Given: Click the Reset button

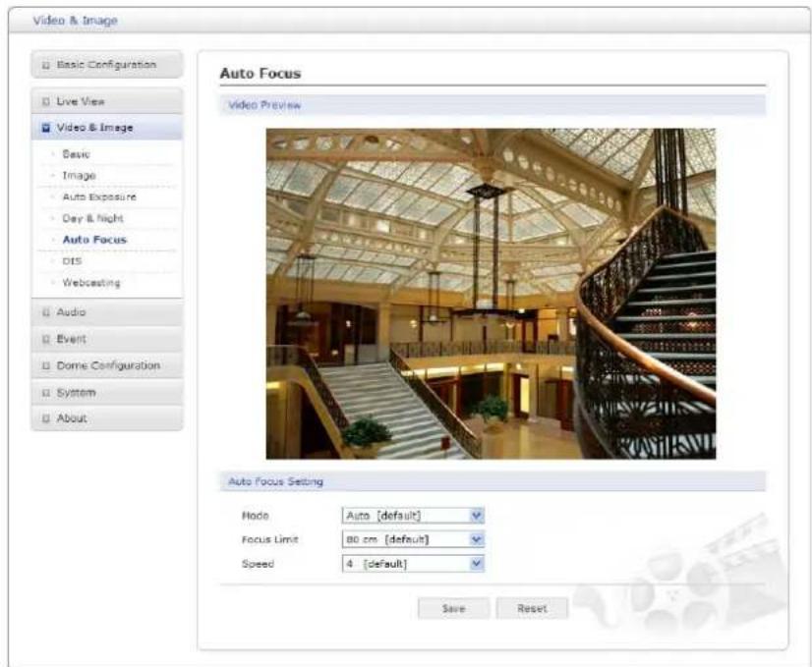Looking at the screenshot, I should point(532,608).
